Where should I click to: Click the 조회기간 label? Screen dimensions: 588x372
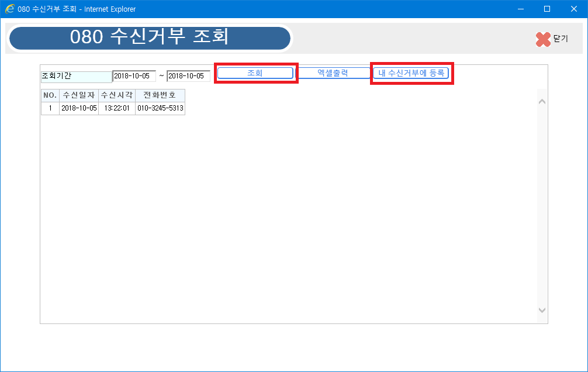(x=77, y=77)
